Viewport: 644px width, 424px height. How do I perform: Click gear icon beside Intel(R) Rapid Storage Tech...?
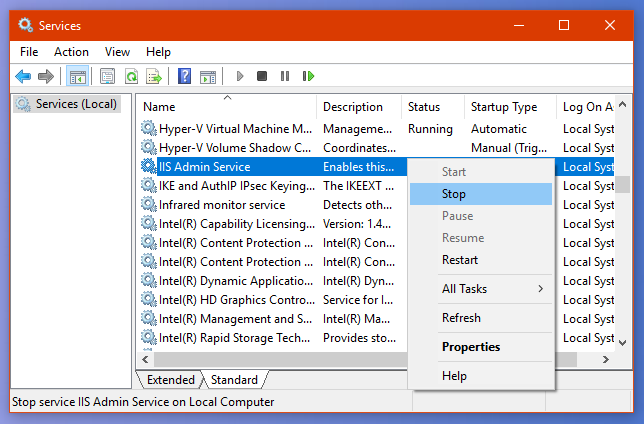point(149,337)
